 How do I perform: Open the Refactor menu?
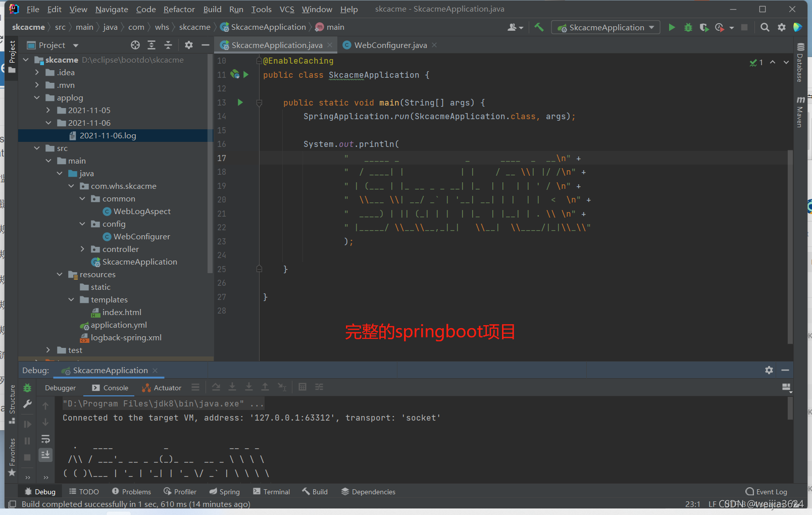click(179, 9)
